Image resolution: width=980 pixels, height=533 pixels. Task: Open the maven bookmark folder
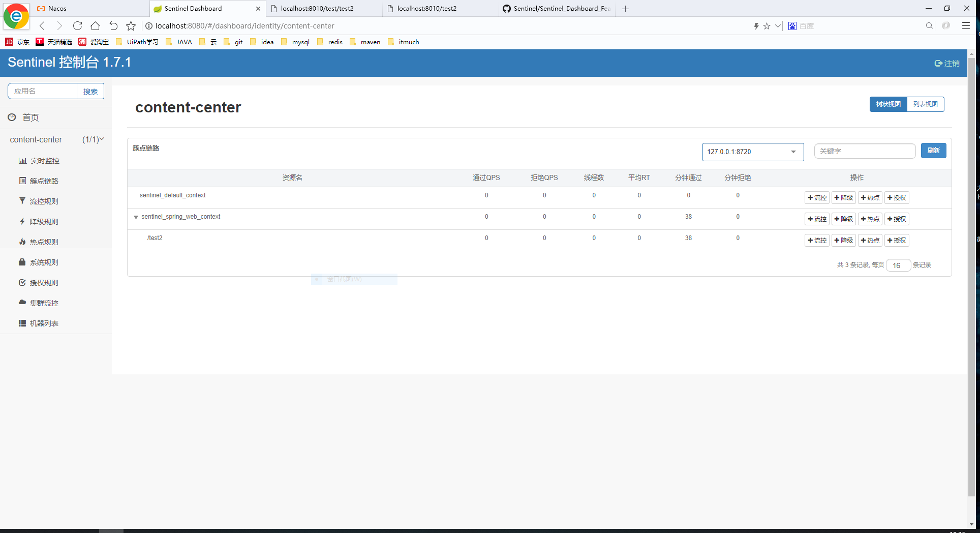pos(365,42)
